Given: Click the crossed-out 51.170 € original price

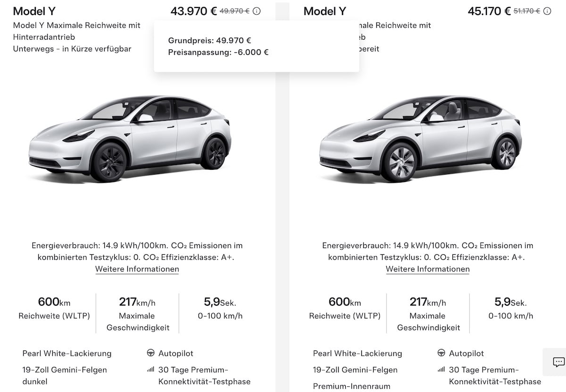Looking at the screenshot, I should point(525,11).
